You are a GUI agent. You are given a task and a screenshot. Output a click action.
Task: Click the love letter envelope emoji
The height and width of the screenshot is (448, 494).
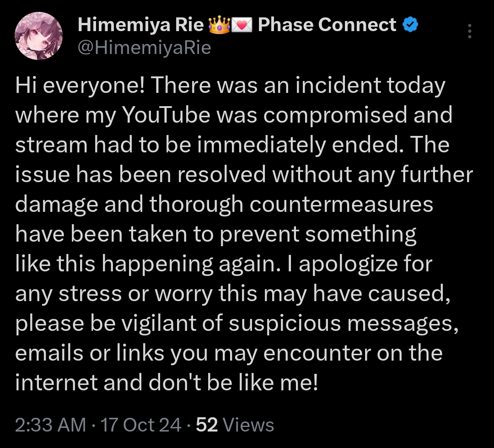(242, 25)
